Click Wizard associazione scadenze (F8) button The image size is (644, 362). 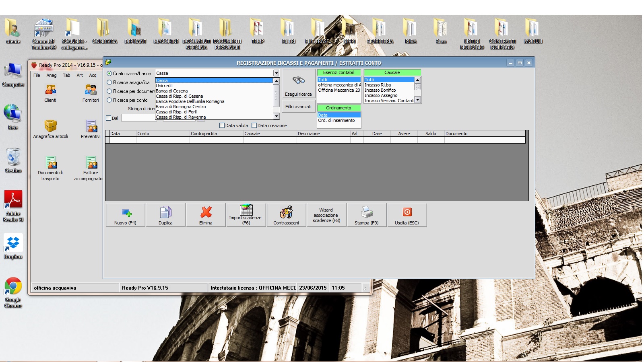click(326, 215)
